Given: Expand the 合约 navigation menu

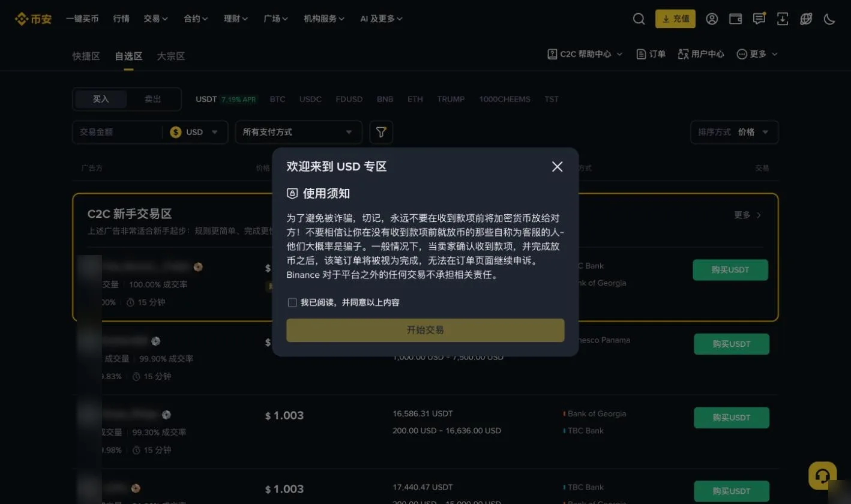Looking at the screenshot, I should coord(196,19).
